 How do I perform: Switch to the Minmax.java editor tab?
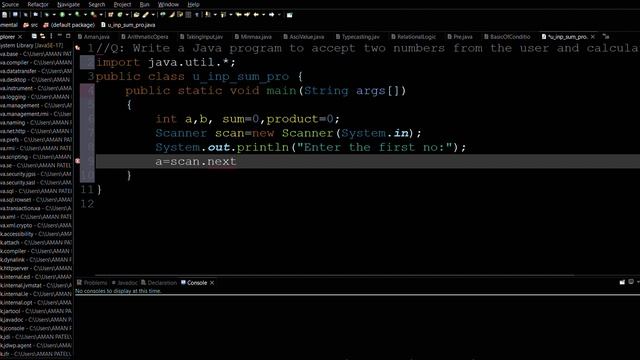[253, 37]
